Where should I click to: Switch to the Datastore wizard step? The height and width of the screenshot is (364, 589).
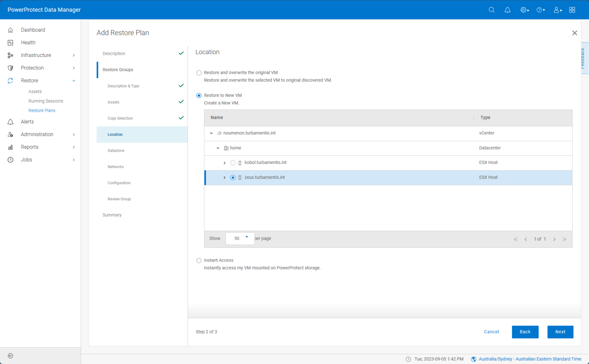(116, 150)
